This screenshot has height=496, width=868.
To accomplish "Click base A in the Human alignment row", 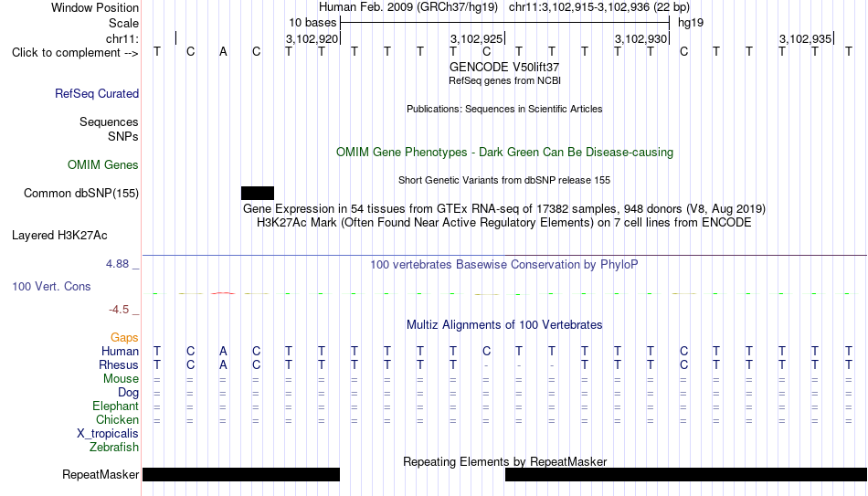I will 223,351.
